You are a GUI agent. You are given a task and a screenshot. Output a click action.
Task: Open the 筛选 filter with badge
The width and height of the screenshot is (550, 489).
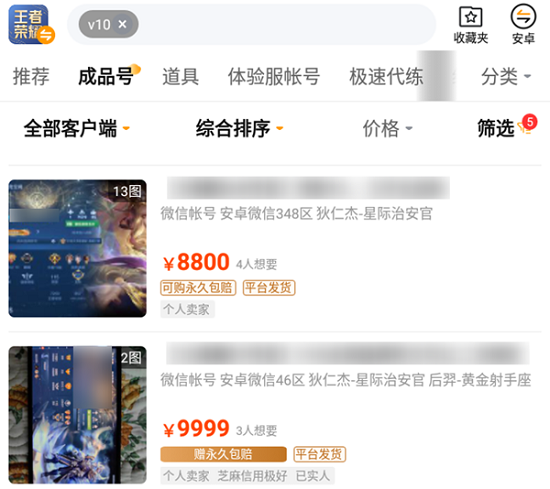[x=507, y=126]
